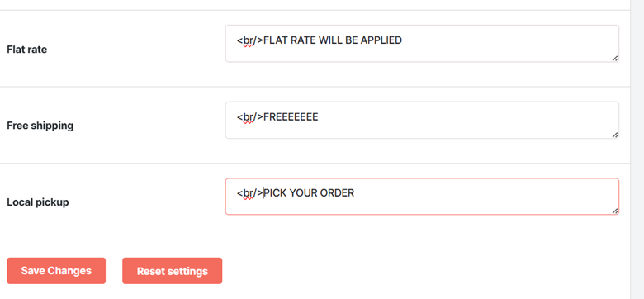Click the Save Changes button
Viewport: 644px width, 299px height.
click(56, 271)
